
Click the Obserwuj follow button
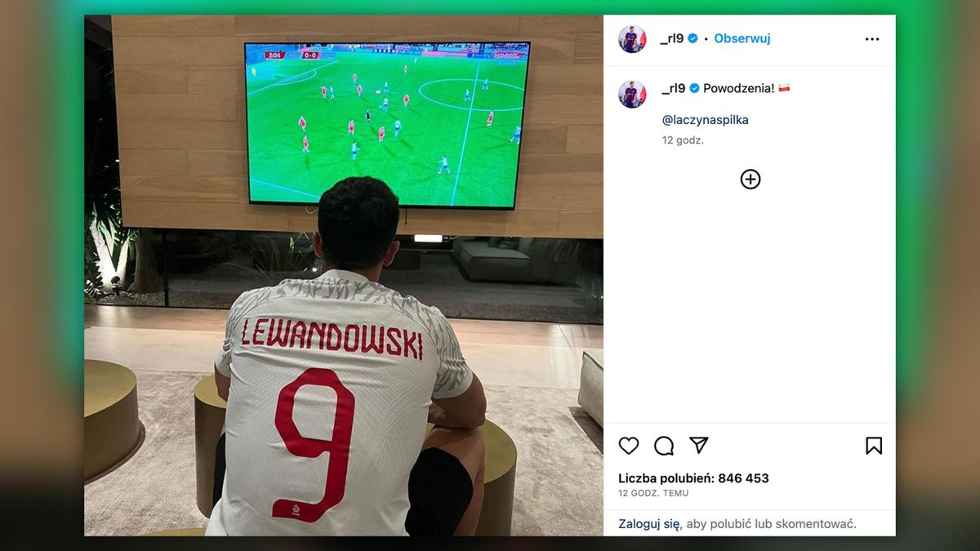(742, 38)
